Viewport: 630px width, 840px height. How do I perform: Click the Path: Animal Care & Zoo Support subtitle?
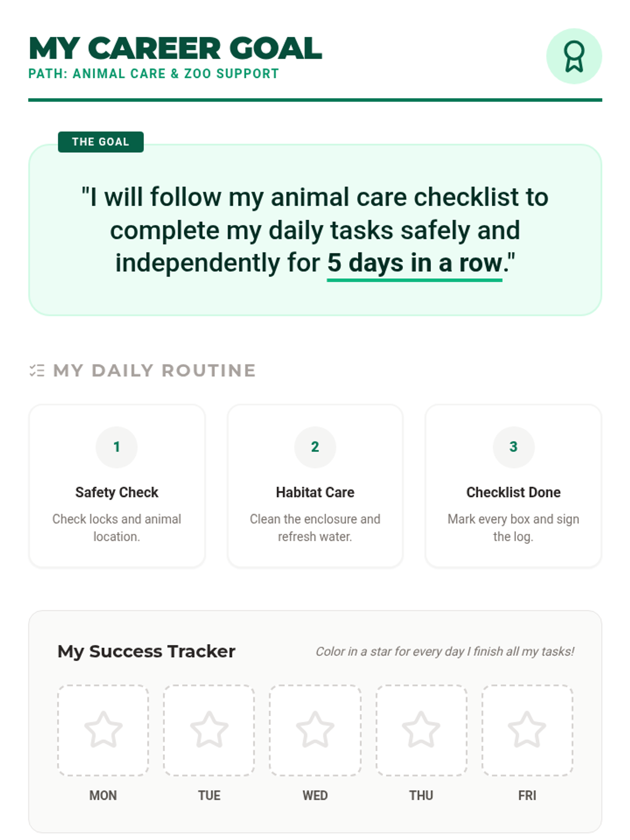153,73
